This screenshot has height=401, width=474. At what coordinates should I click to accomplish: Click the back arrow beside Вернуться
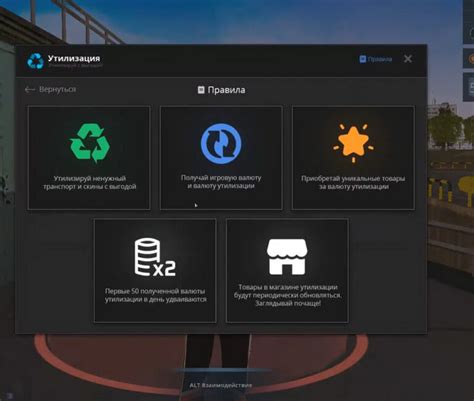tap(30, 89)
